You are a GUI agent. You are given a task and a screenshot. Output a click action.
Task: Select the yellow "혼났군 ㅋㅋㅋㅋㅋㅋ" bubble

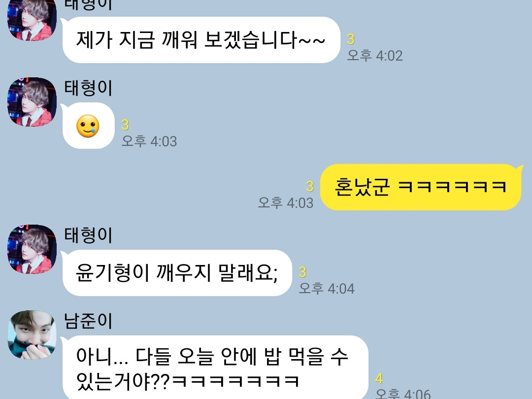(x=421, y=187)
